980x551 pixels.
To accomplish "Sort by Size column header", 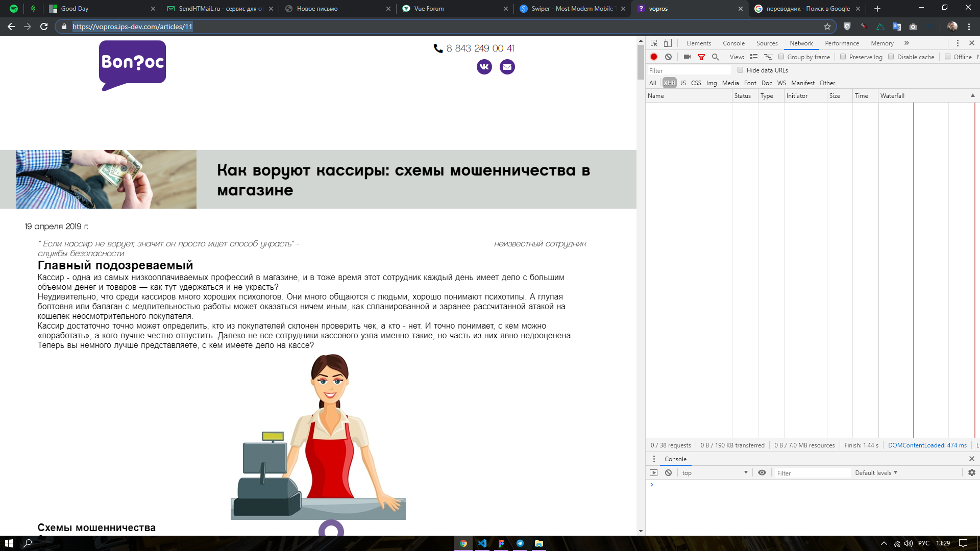I will point(839,96).
